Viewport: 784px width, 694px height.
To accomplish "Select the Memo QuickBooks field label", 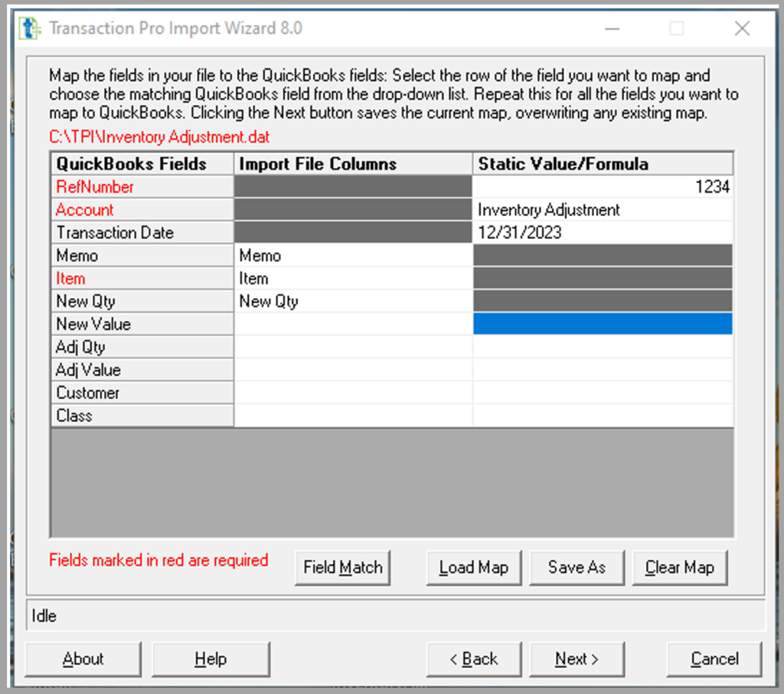I will click(x=142, y=256).
